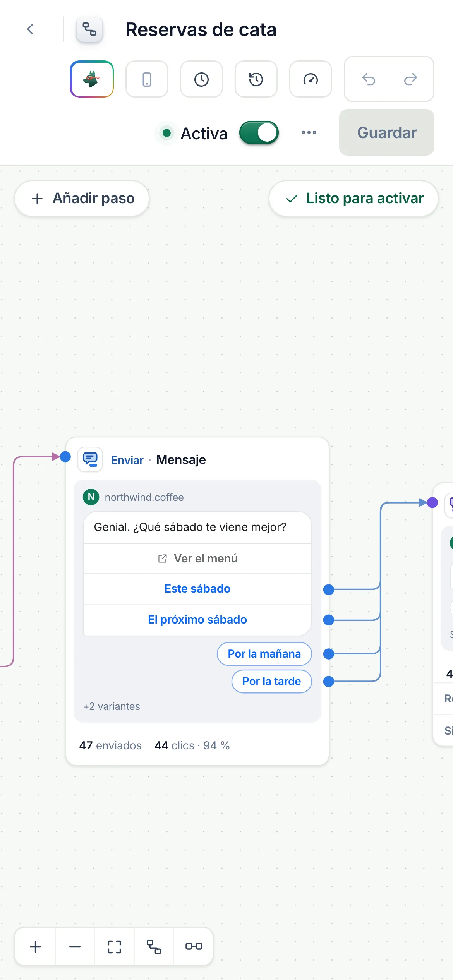Image resolution: width=453 pixels, height=980 pixels.
Task: Auto-arrange the flow layout icon
Action: click(154, 947)
